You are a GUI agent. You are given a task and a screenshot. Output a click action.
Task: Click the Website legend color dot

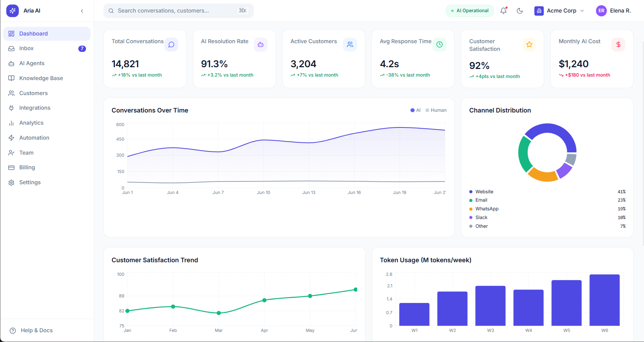coord(471,192)
